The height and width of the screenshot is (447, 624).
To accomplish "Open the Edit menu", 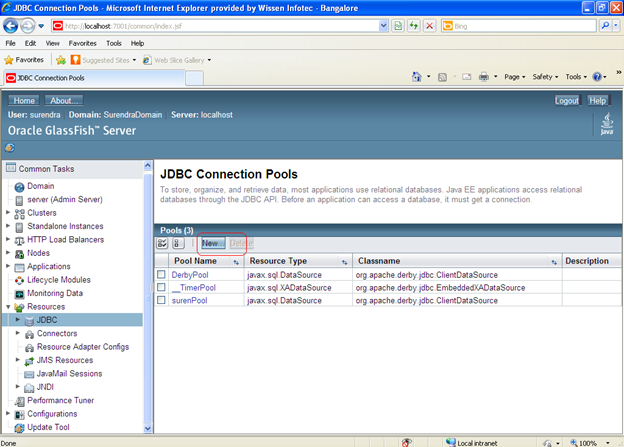I will [x=30, y=43].
